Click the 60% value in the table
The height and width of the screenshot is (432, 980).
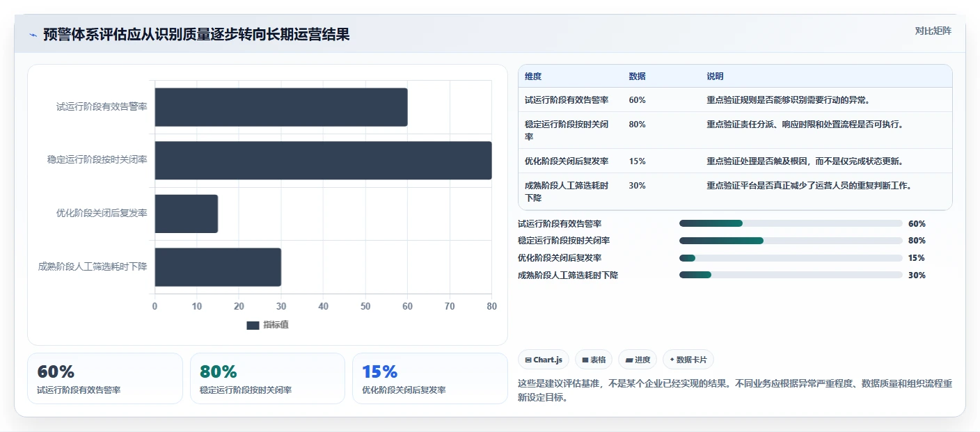pos(637,99)
